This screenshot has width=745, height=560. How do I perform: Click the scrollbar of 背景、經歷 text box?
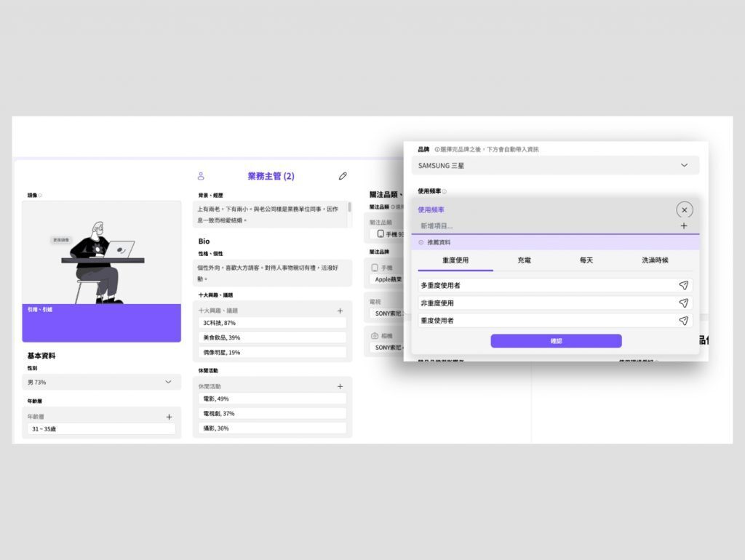point(350,207)
